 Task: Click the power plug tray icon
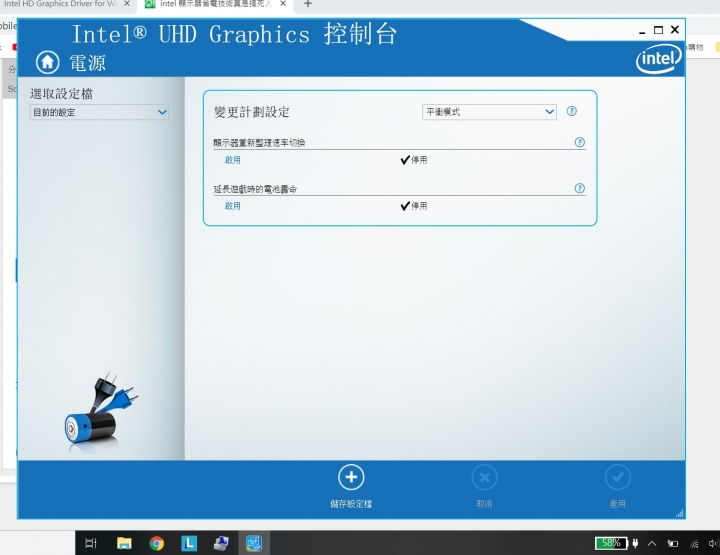click(x=635, y=544)
